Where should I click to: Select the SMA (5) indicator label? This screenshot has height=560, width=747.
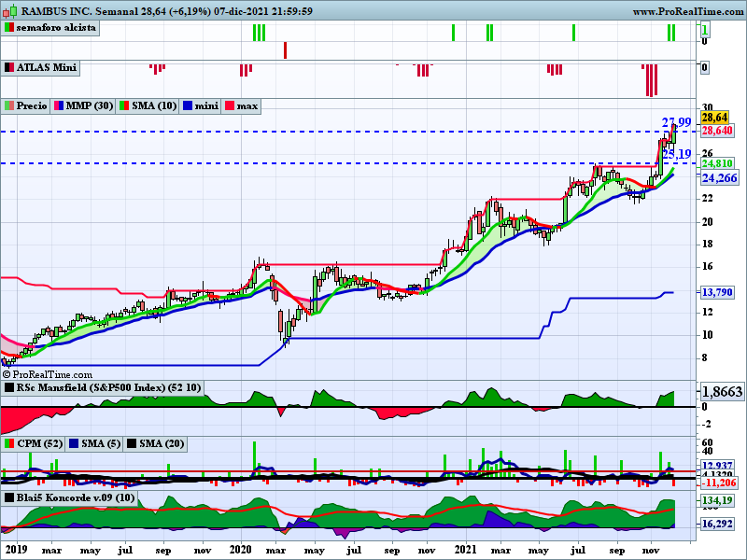(x=101, y=444)
